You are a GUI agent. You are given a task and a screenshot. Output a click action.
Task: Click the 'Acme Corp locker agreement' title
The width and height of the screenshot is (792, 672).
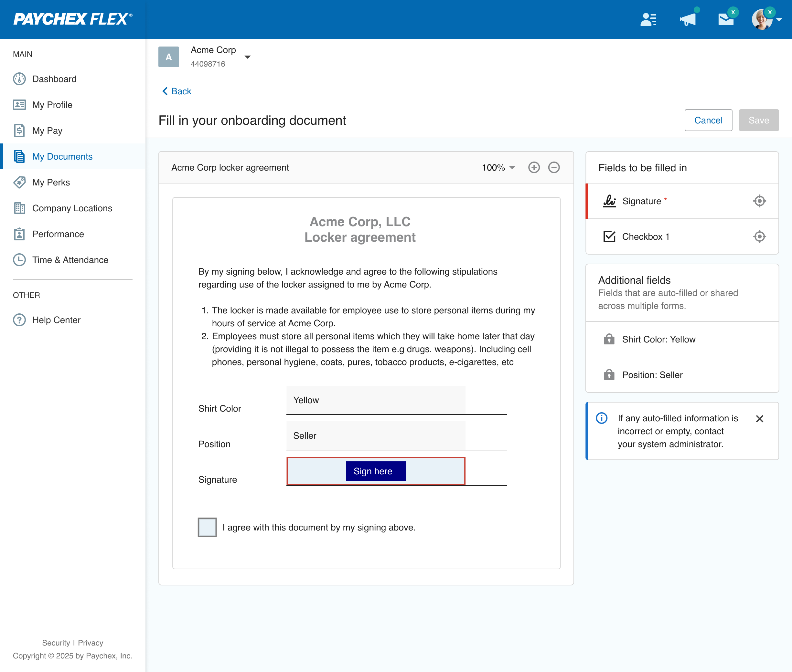pos(230,168)
